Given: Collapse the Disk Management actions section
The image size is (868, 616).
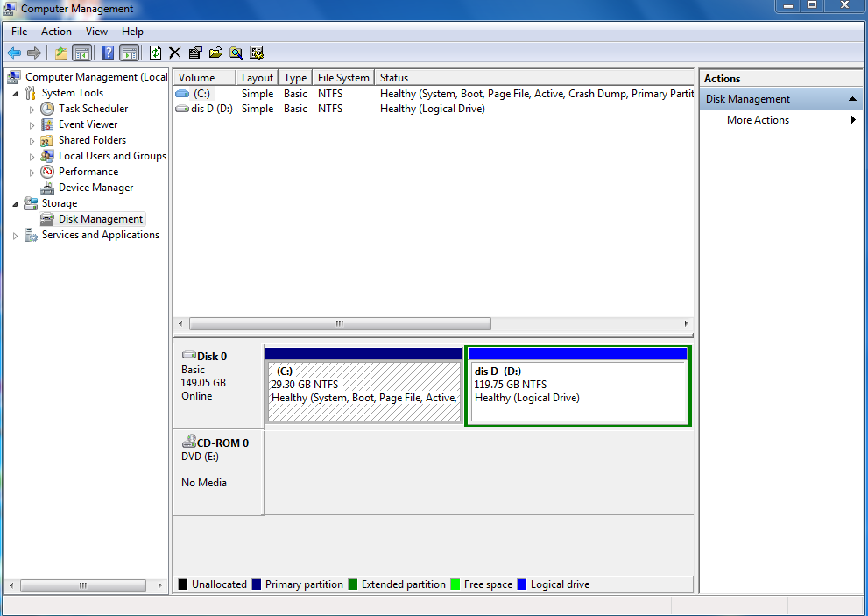Looking at the screenshot, I should [x=852, y=99].
